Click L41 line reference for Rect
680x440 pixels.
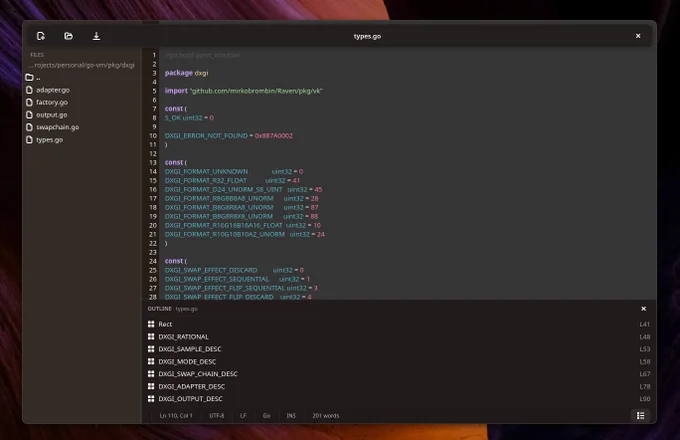click(644, 324)
